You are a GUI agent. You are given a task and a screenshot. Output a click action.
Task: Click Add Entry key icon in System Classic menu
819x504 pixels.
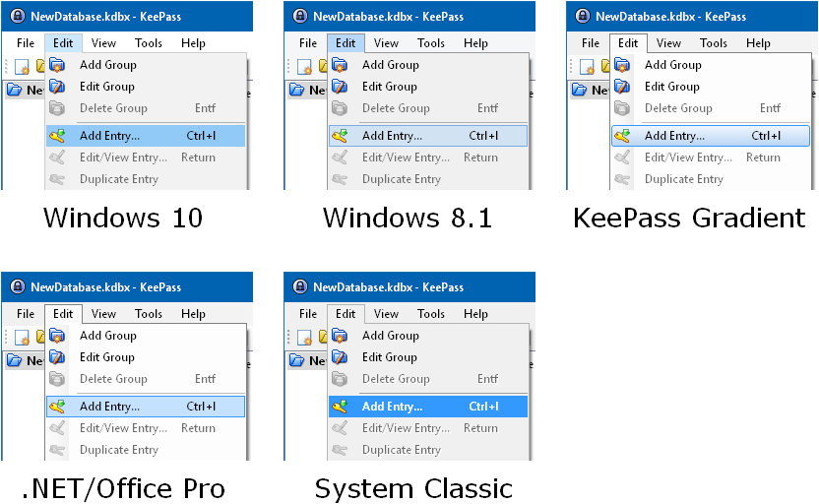tap(340, 407)
